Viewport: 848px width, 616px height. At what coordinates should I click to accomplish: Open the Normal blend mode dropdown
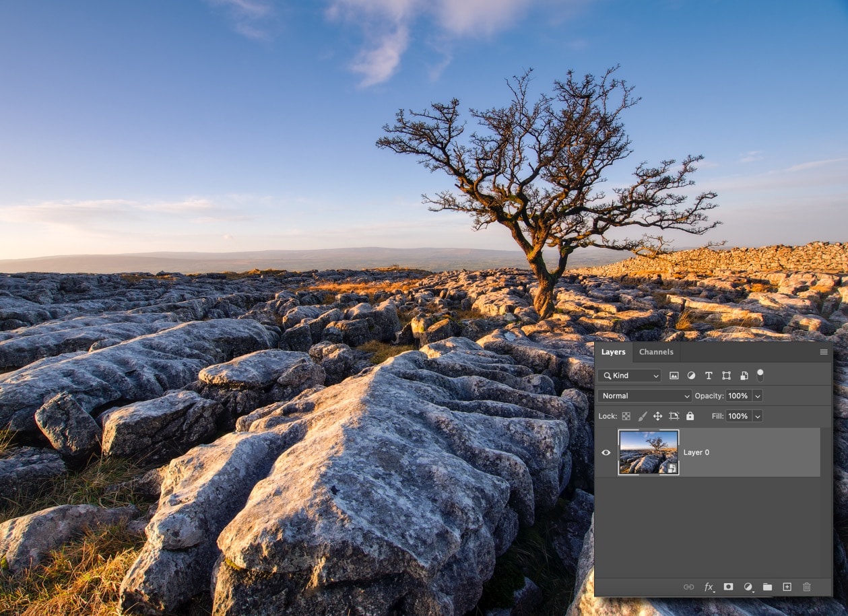645,396
